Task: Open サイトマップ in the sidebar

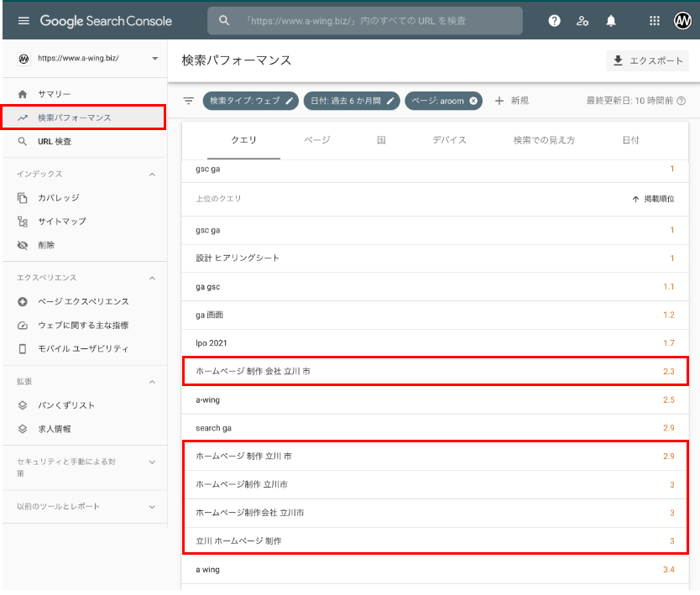Action: coord(61,222)
